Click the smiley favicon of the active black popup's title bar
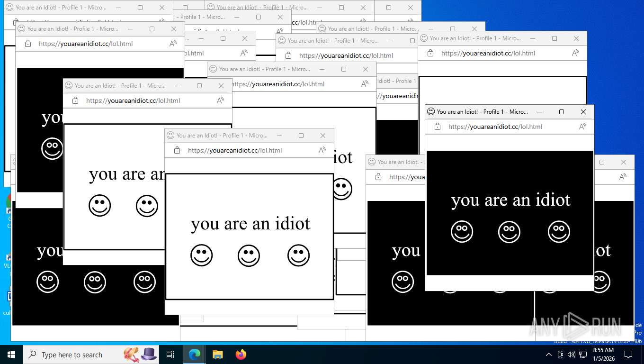 pos(431,112)
